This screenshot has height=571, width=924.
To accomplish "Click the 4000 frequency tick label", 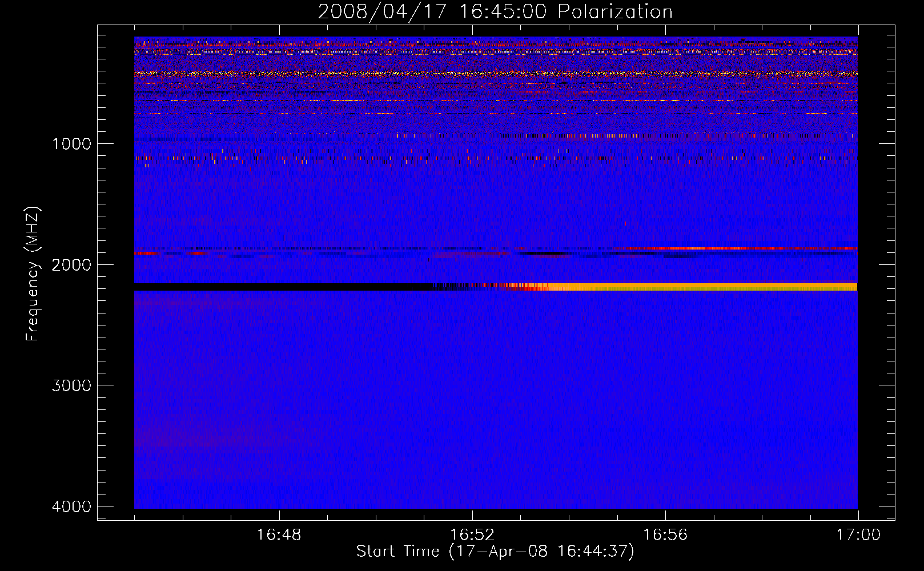I will (71, 506).
